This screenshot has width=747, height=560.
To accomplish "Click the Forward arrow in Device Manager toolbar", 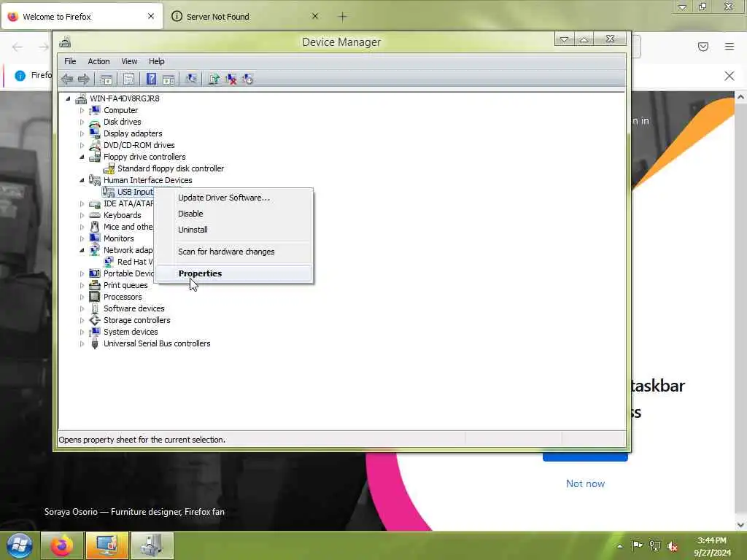I will (x=84, y=79).
